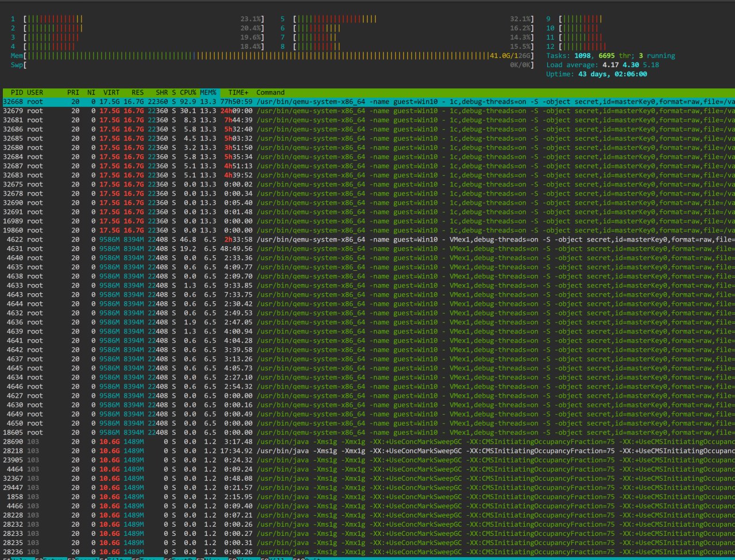Viewport: 735px width, 560px height.
Task: Select process row with PID 4643
Action: pyautogui.click(x=367, y=294)
